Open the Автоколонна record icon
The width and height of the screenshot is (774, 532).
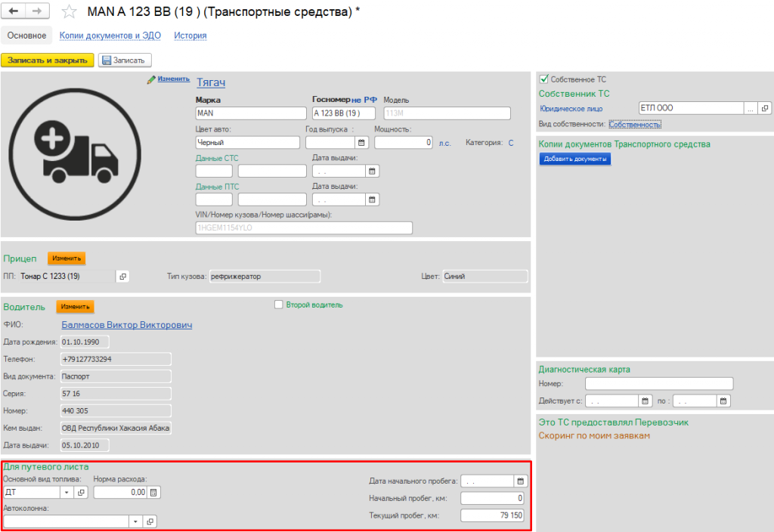150,521
